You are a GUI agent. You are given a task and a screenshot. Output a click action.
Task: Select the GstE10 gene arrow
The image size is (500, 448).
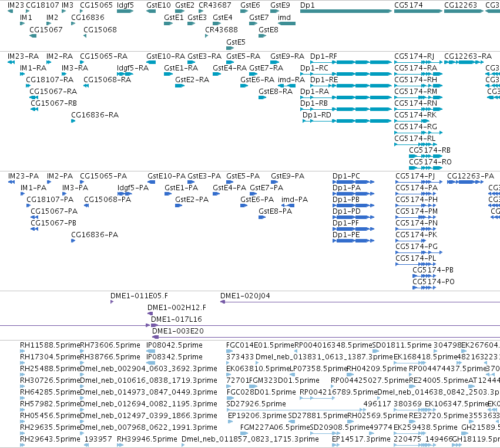pyautogui.click(x=151, y=11)
